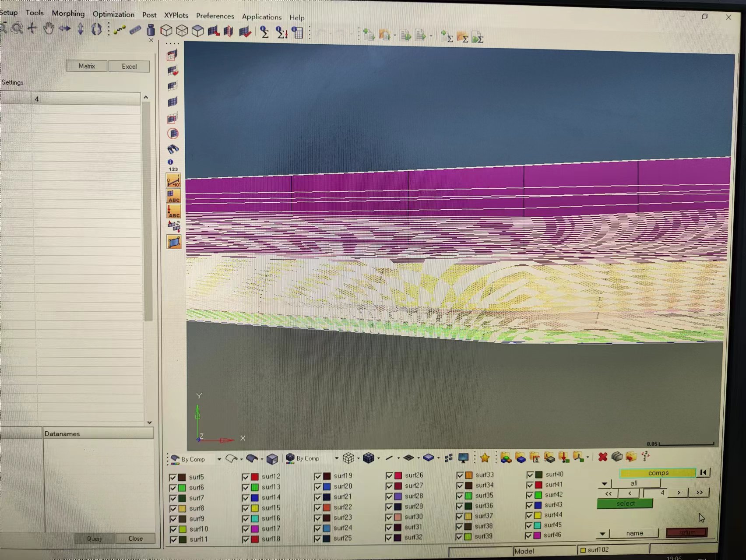
Task: Click the mesh check red checkmark icon
Action: (245, 32)
